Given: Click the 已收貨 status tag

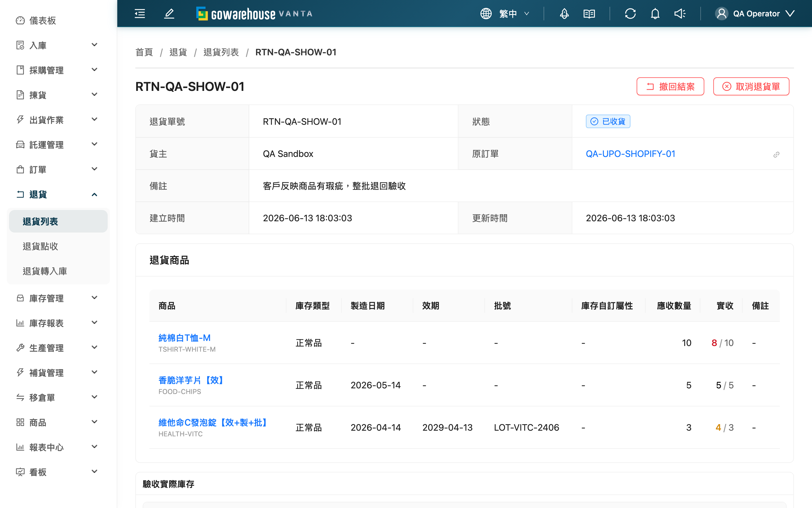Looking at the screenshot, I should click(x=608, y=121).
